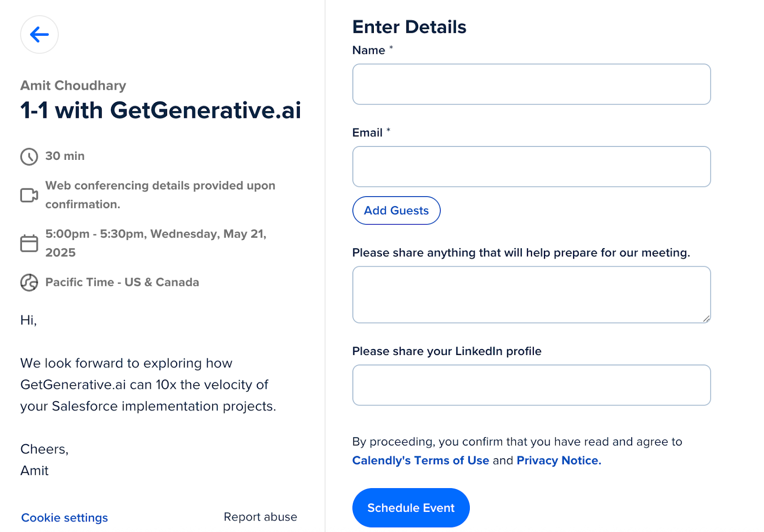Click the meeting preparation notes textarea
Viewport: 764px width, 532px height.
[531, 295]
